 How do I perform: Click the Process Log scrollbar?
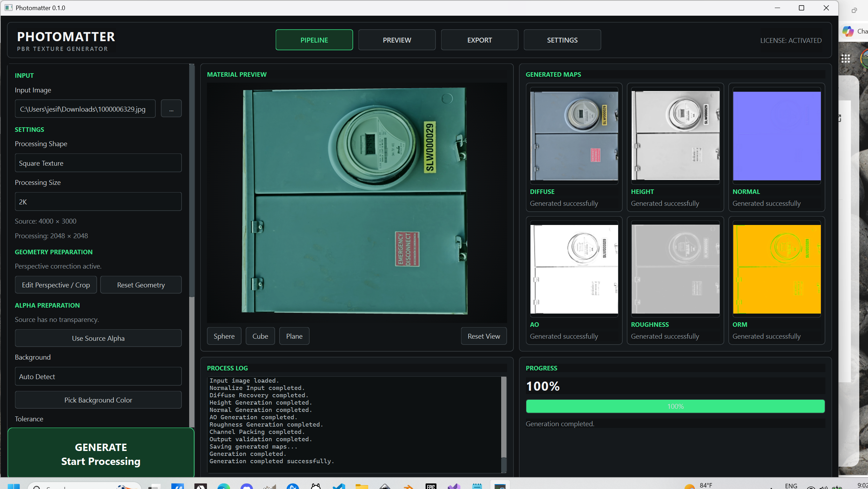coord(504,424)
